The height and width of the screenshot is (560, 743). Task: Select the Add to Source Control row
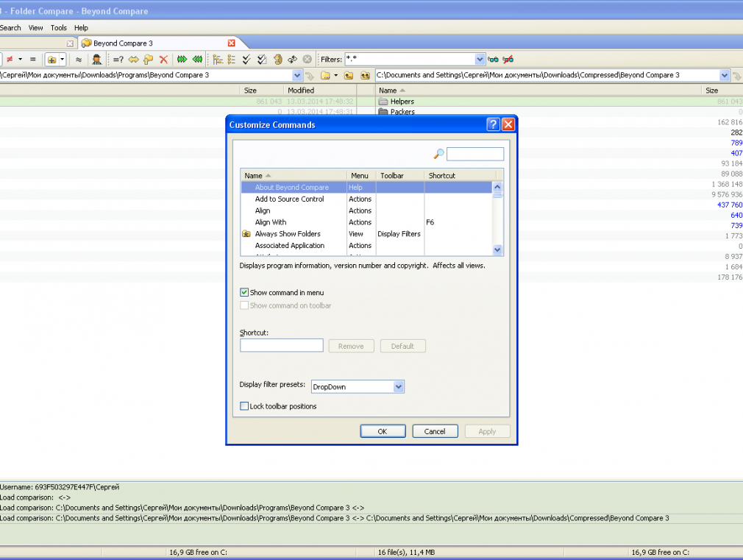tap(367, 199)
